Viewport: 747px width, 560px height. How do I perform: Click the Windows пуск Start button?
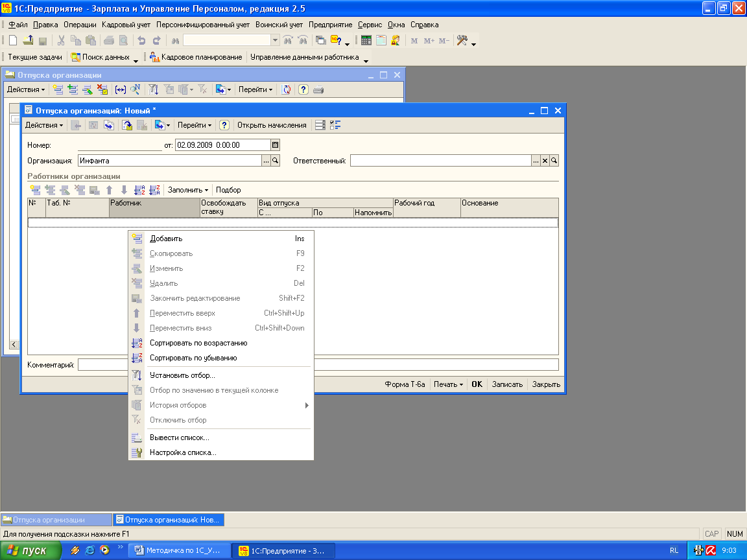point(30,550)
